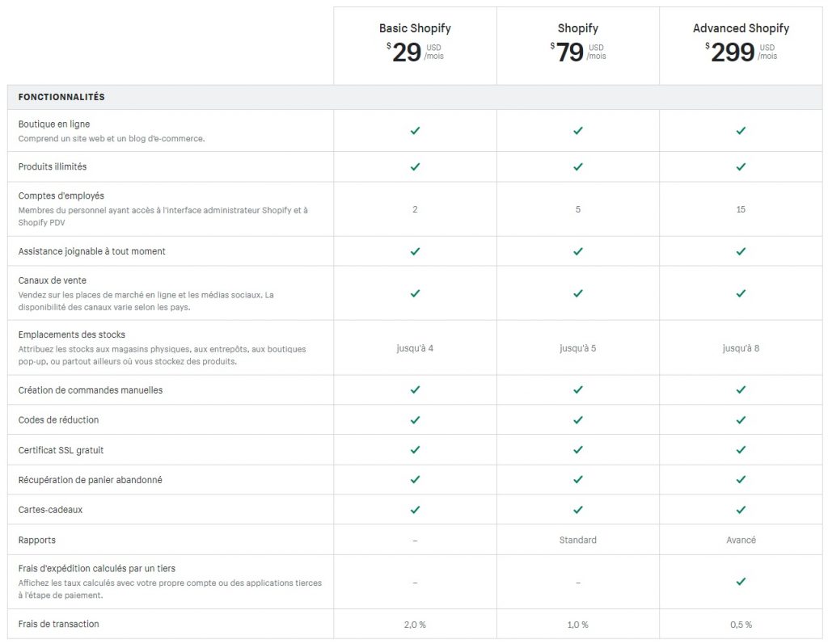
Task: Click Codes de réduction checkmark in Shopify column
Action: point(577,420)
